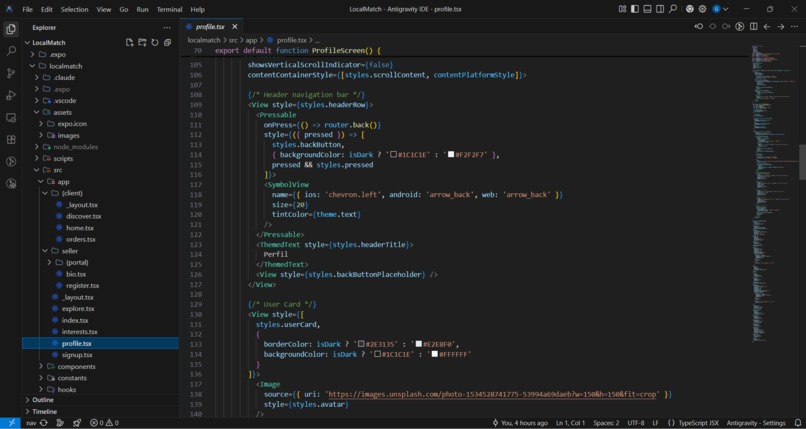The image size is (806, 429).
Task: Toggle the secondary side bar visibility
Action: 660,9
